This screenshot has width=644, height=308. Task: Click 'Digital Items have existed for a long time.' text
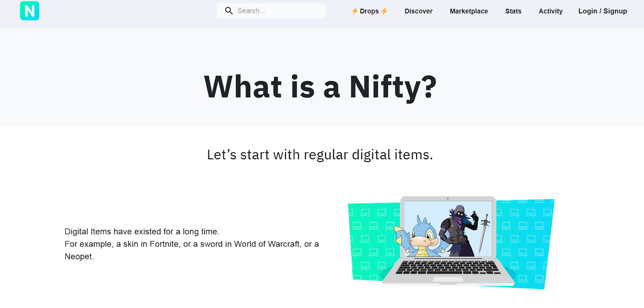click(x=142, y=232)
